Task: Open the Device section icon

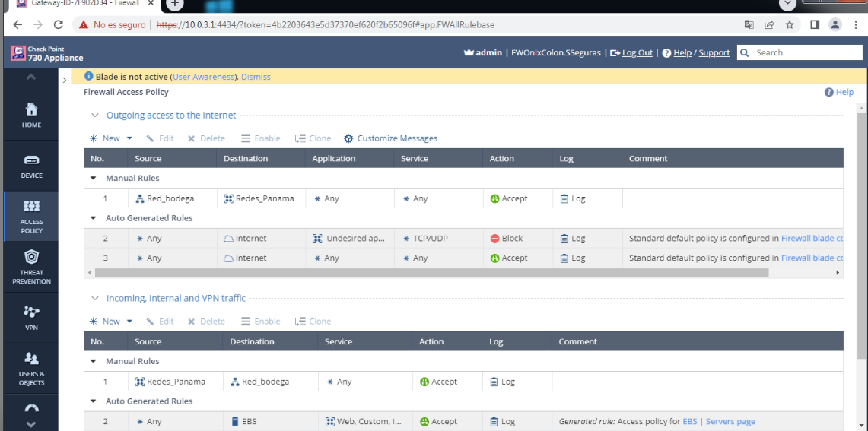Action: click(x=31, y=160)
